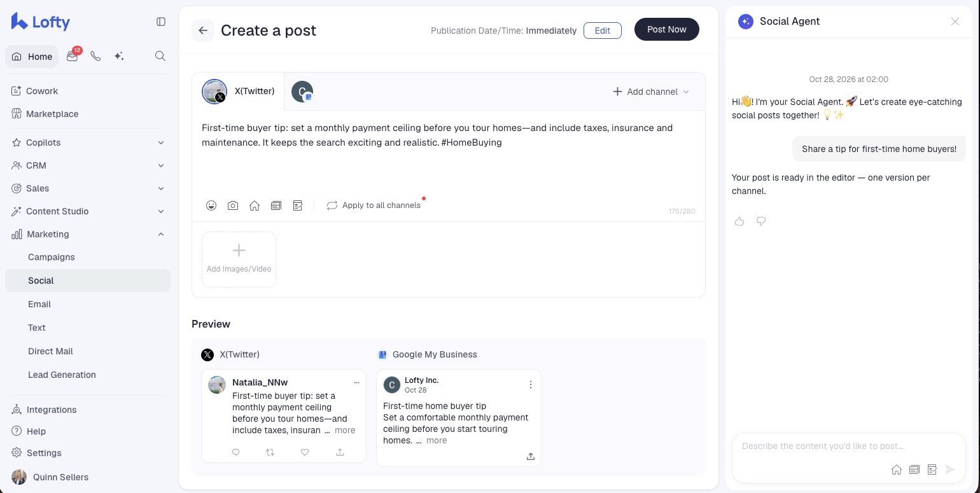Click the share icon on Google My Business preview
This screenshot has width=980, height=493.
click(531, 456)
